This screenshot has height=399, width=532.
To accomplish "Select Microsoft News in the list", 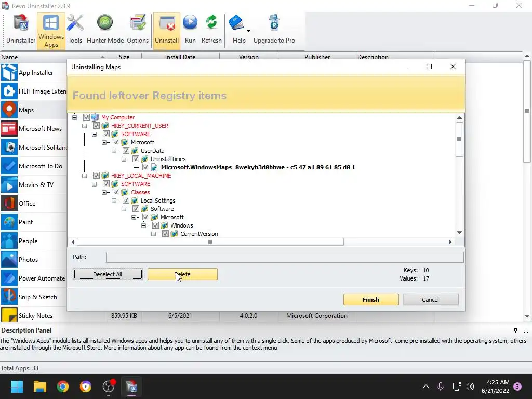I will coord(34,129).
